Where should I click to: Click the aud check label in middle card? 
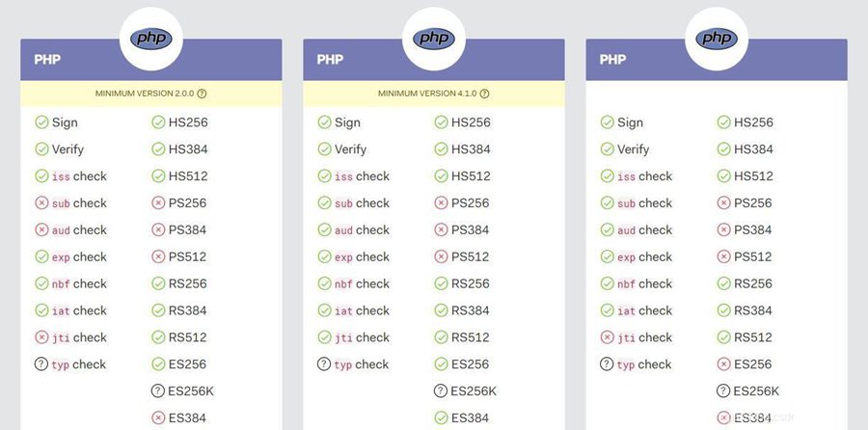(x=362, y=230)
